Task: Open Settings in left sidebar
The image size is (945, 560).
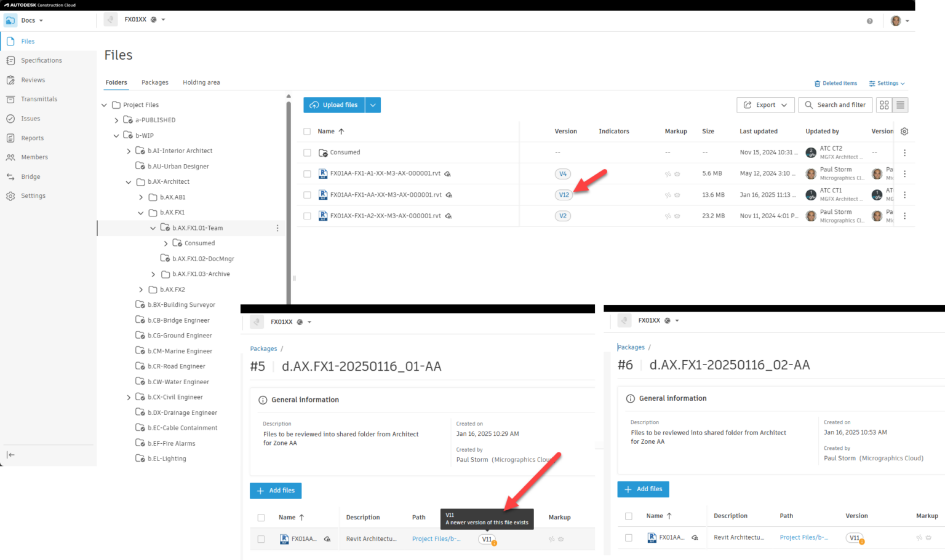Action: click(33, 196)
